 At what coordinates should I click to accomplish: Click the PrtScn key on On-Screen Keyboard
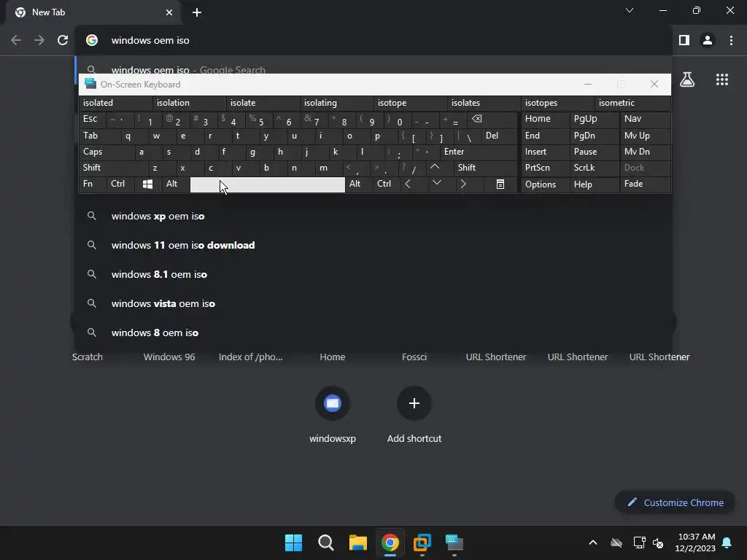pos(545,168)
